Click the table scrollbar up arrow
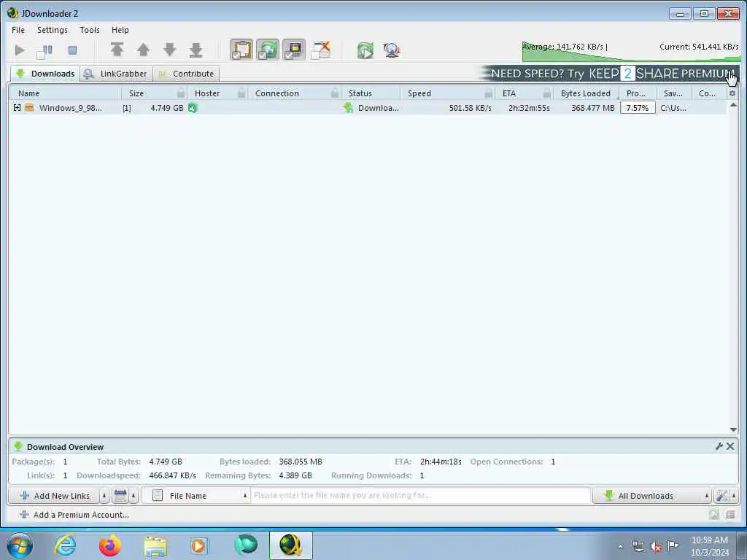Viewport: 747px width, 560px height. [x=733, y=105]
